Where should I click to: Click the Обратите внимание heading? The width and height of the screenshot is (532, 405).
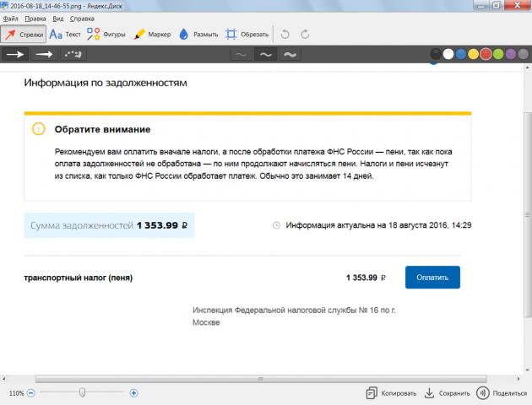pyautogui.click(x=102, y=129)
